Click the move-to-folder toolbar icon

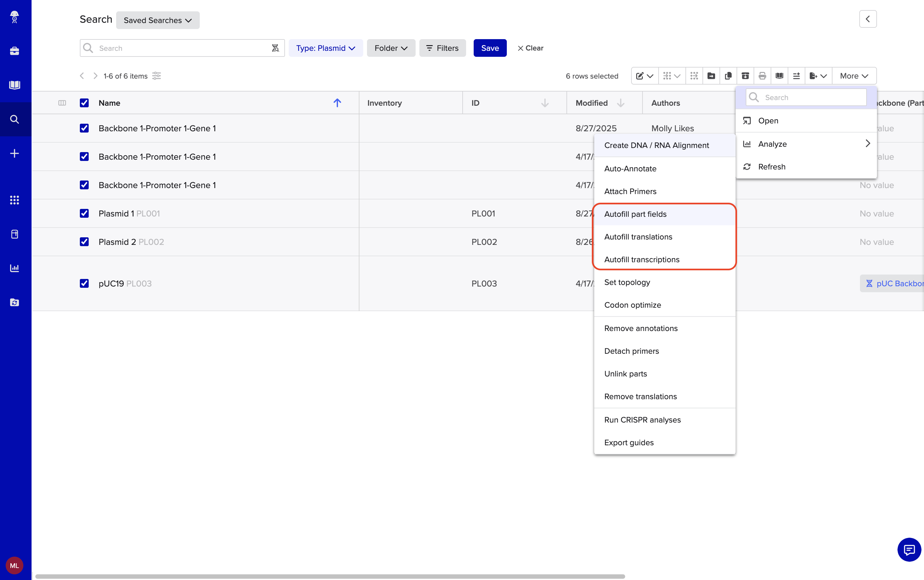tap(711, 76)
